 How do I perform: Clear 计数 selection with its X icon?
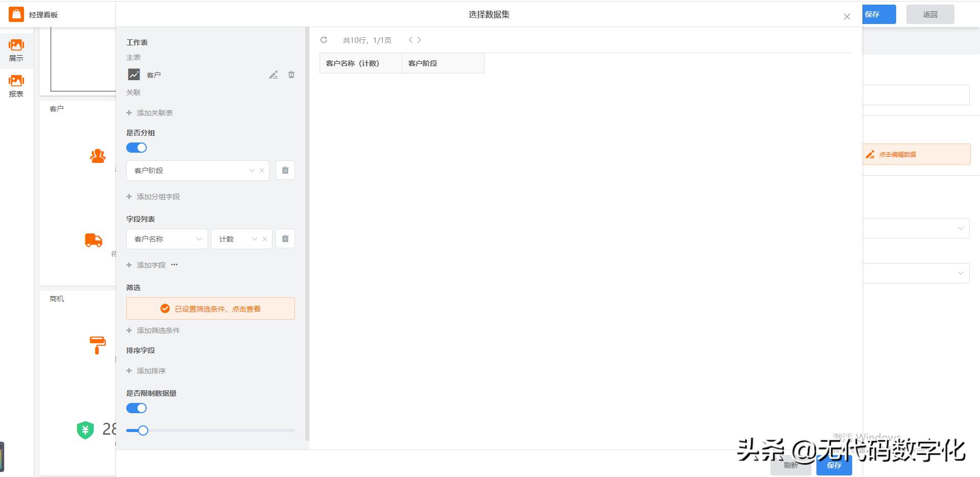[x=264, y=238]
